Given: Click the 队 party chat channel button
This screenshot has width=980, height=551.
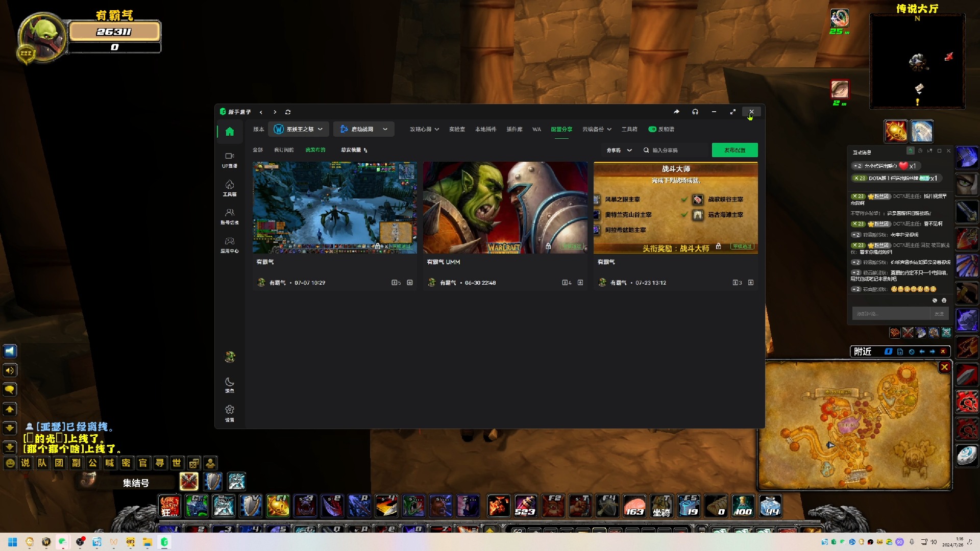Looking at the screenshot, I should tap(42, 463).
